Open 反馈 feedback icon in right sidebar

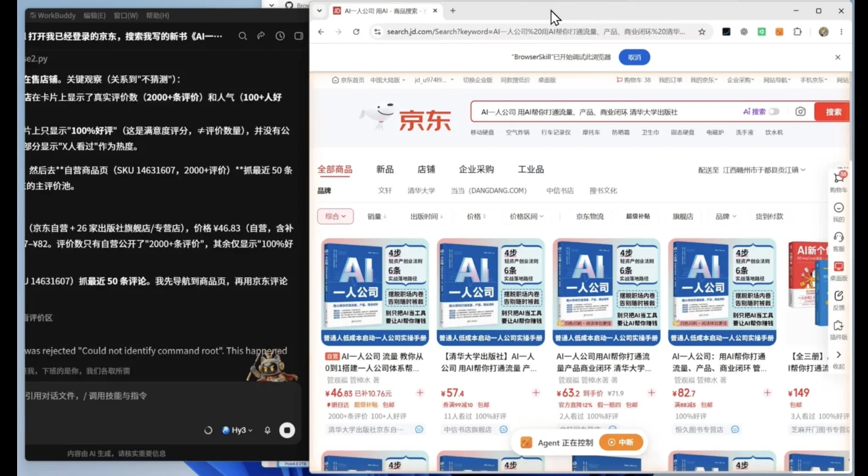click(x=839, y=296)
